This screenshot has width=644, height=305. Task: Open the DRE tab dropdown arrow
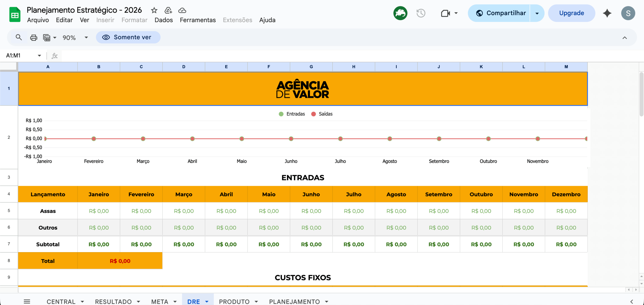[207, 301]
